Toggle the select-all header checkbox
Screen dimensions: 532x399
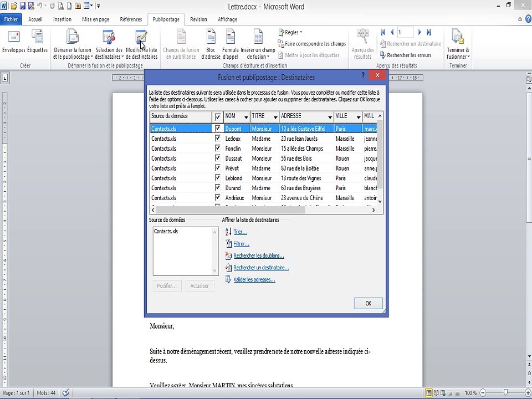pos(217,117)
